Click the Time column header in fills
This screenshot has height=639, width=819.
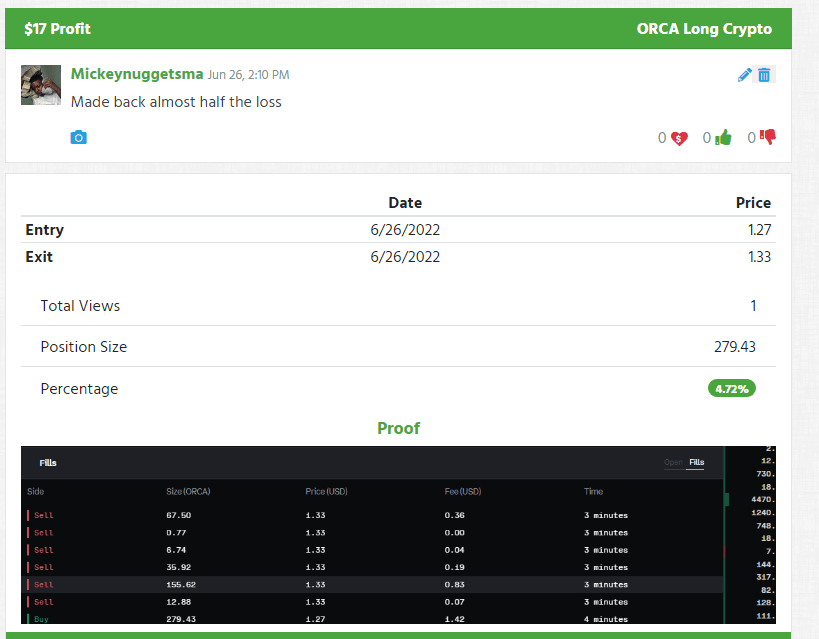pos(593,492)
